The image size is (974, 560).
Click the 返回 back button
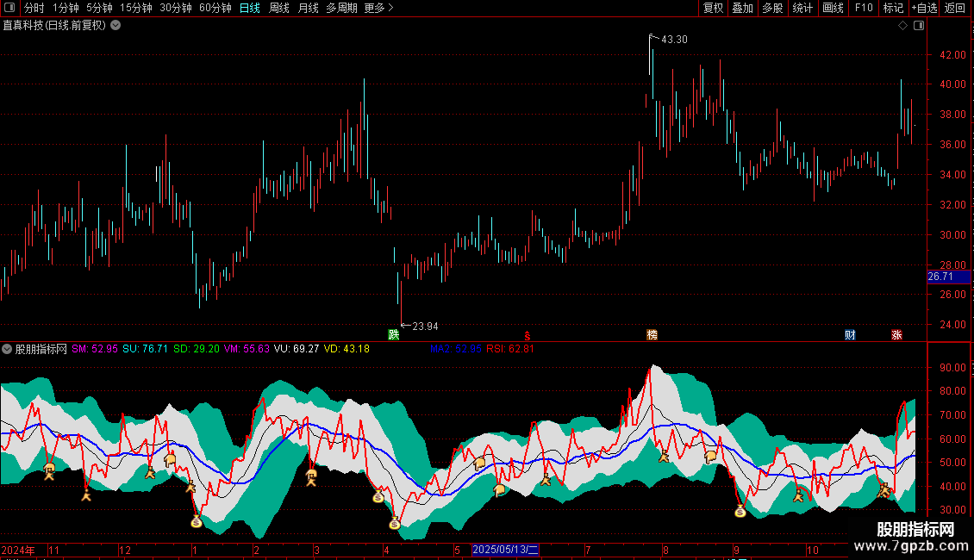(955, 8)
